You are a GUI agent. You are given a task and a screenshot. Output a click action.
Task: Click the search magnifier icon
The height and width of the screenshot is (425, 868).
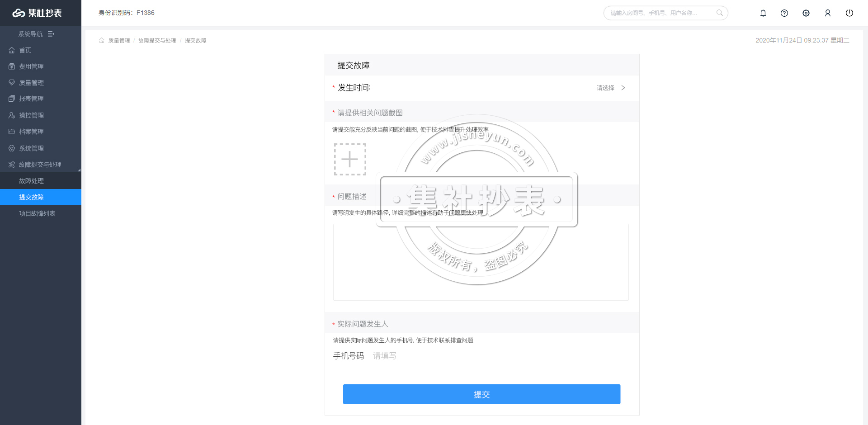(x=719, y=13)
